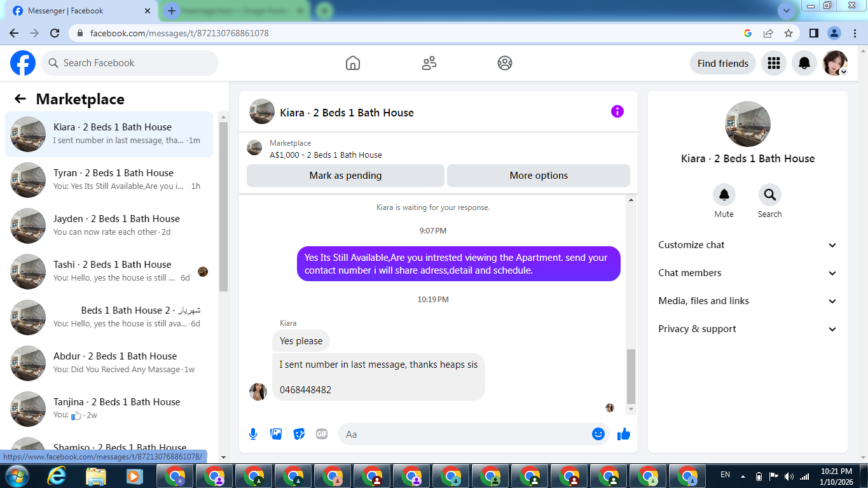Share this page browser icon
The width and height of the screenshot is (868, 488).
(768, 33)
